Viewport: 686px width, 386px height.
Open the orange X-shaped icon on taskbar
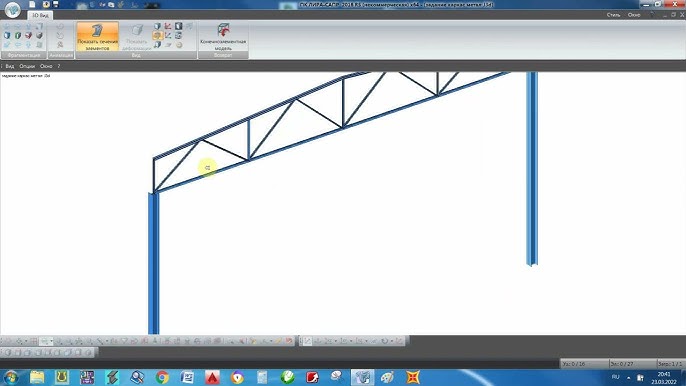click(x=413, y=377)
